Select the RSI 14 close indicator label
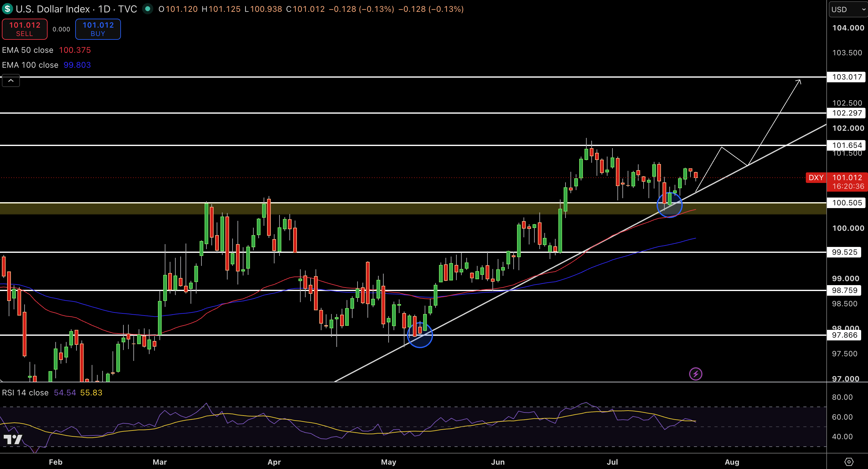The height and width of the screenshot is (469, 868). click(25, 393)
